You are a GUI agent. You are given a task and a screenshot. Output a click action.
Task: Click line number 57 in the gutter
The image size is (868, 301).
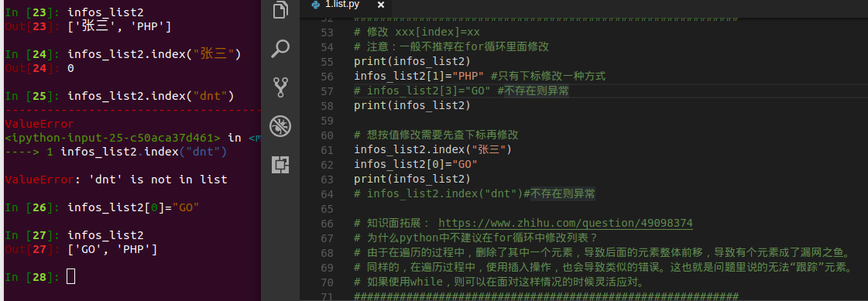(327, 91)
